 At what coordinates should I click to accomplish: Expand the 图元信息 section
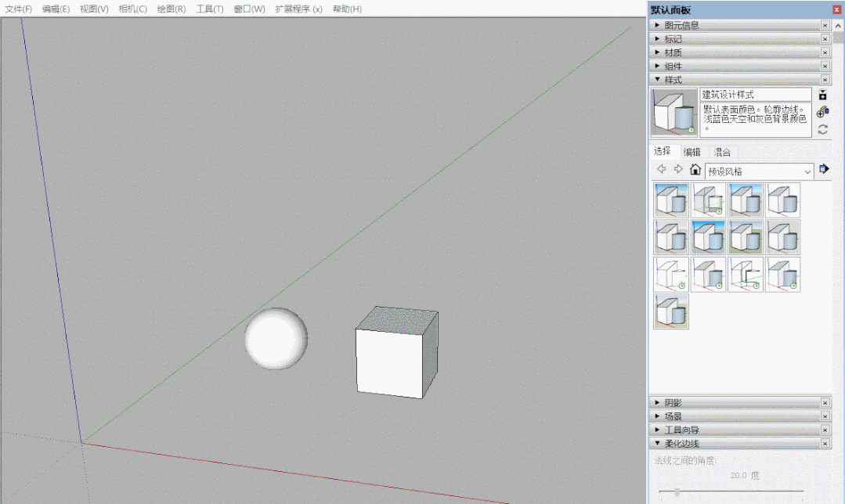(657, 25)
